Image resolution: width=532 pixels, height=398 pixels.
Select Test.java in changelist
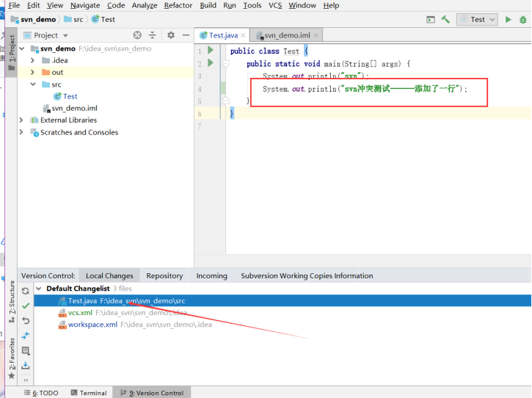tap(283, 301)
